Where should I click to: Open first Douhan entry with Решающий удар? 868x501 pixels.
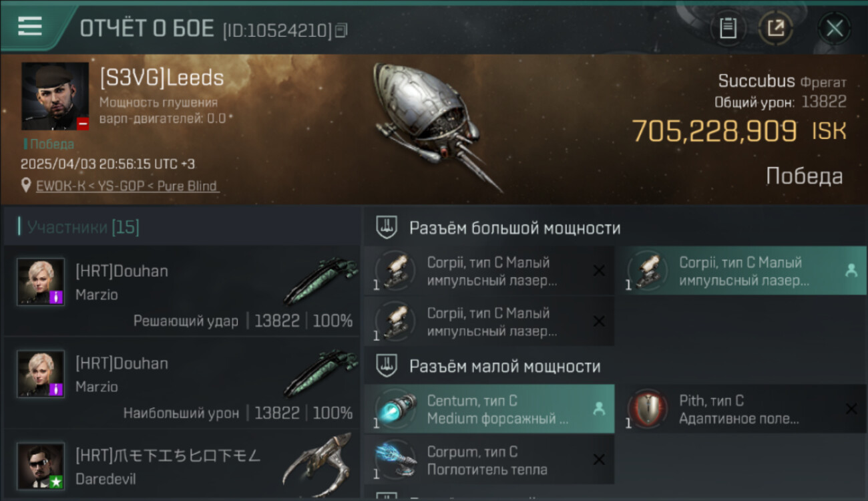tap(182, 291)
